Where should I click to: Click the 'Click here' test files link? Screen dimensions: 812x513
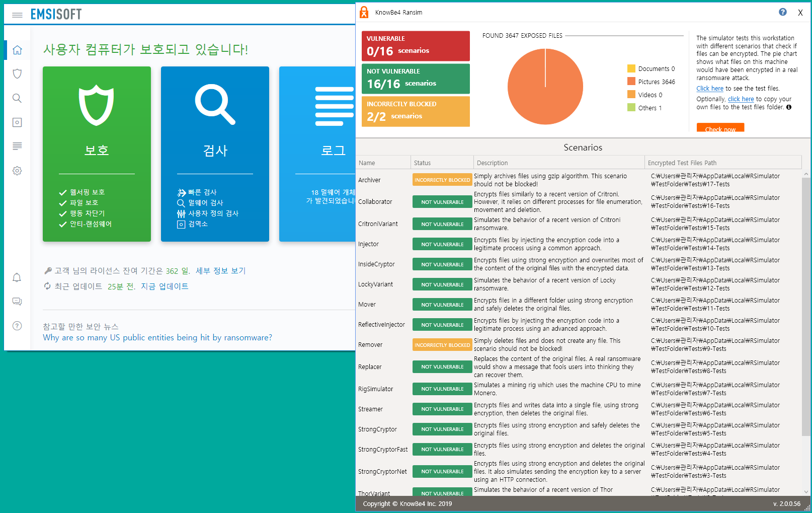point(710,89)
